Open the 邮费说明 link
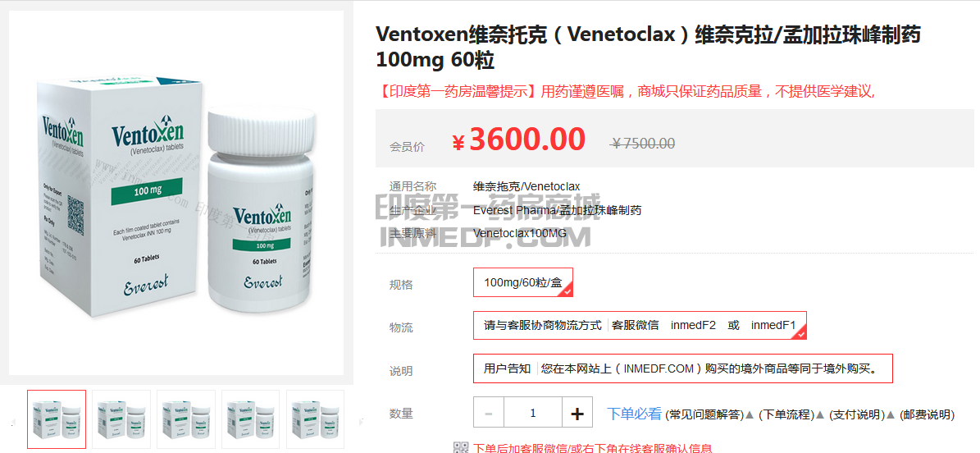This screenshot has width=980, height=453. (x=926, y=414)
